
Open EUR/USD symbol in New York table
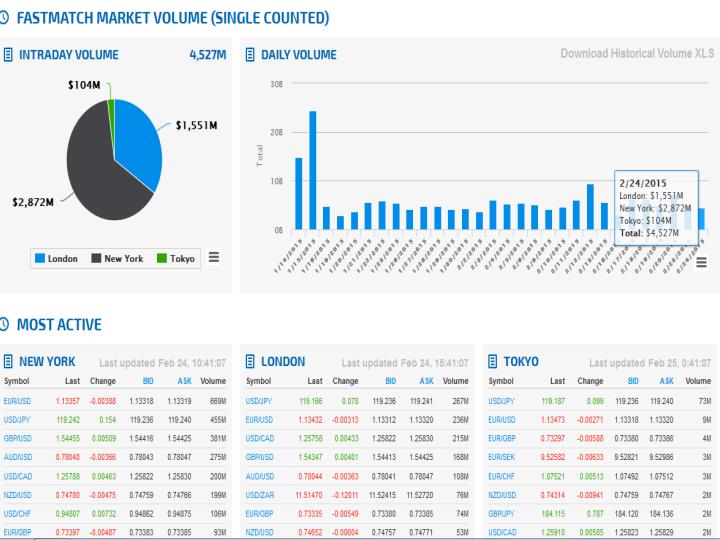point(18,400)
